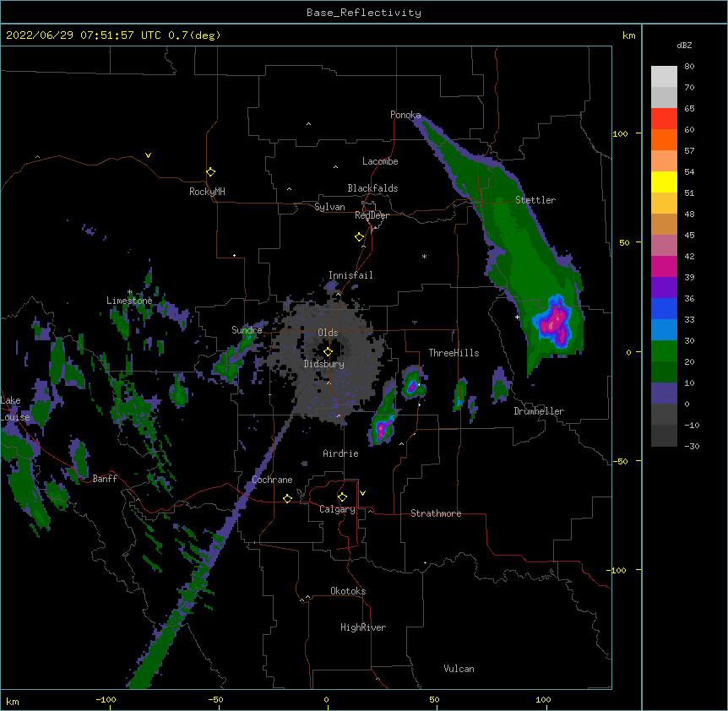
Task: Click the magenta storm core south of Stettler
Action: pos(557,321)
